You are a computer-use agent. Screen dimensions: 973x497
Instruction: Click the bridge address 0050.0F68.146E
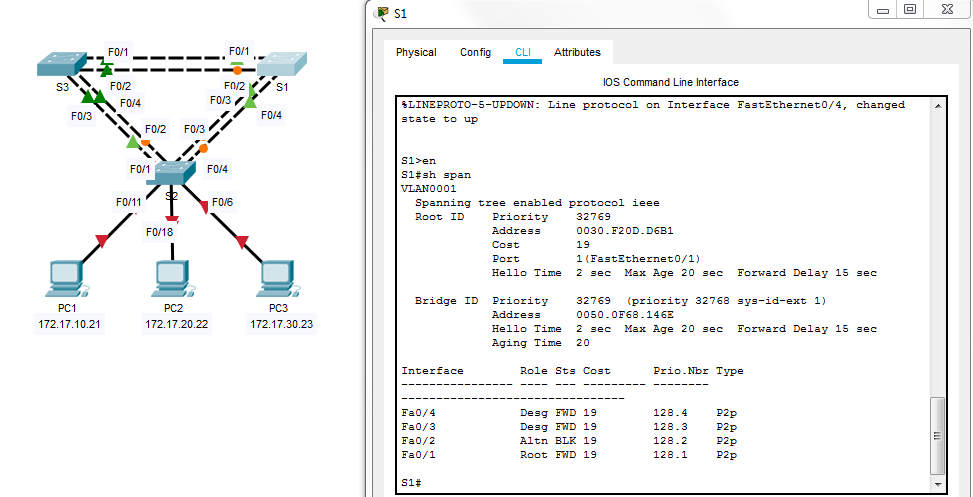point(625,315)
